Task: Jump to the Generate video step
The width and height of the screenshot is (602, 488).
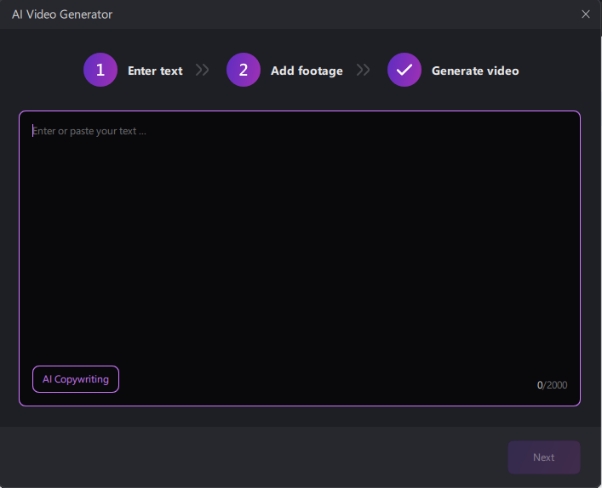Action: [475, 71]
